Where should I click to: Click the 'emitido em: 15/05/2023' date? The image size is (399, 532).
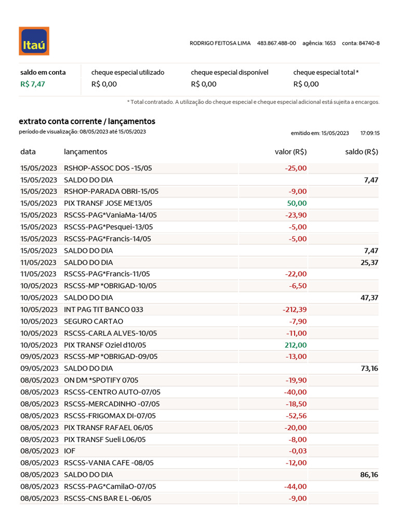tap(320, 134)
